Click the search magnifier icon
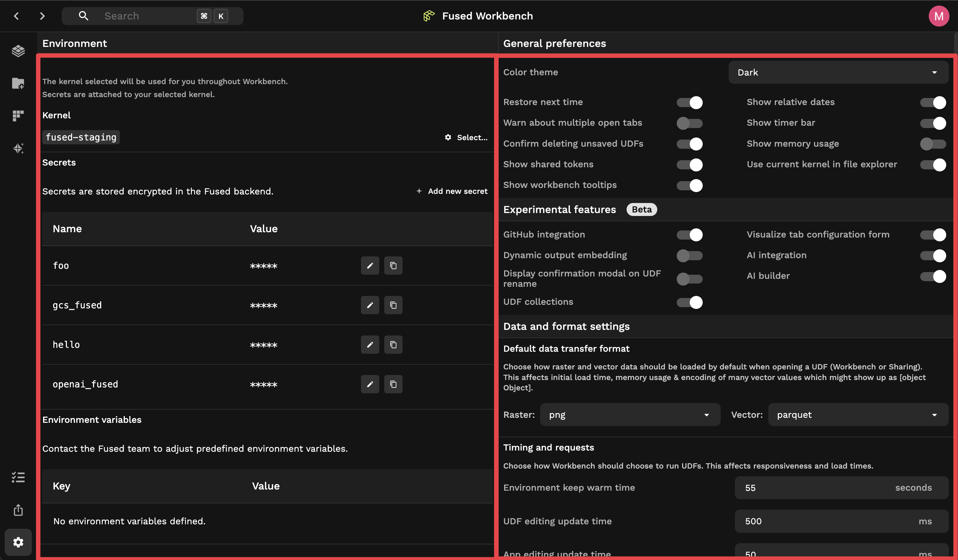The height and width of the screenshot is (560, 958). [x=83, y=16]
